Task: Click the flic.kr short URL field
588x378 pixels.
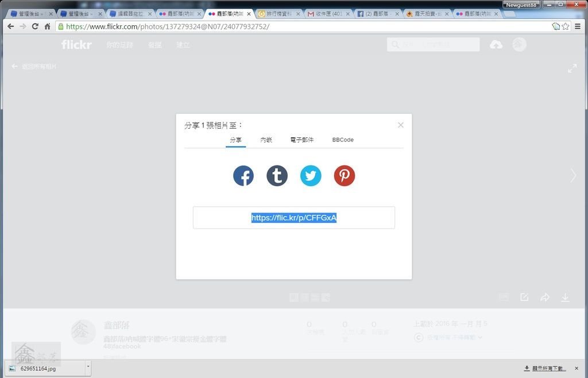Action: point(294,218)
